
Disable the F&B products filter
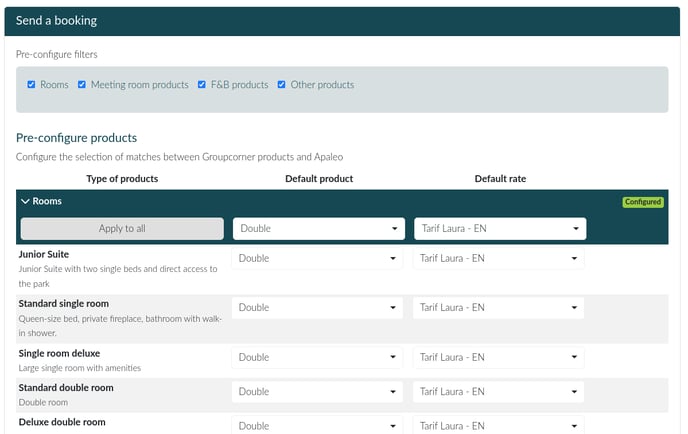[201, 84]
